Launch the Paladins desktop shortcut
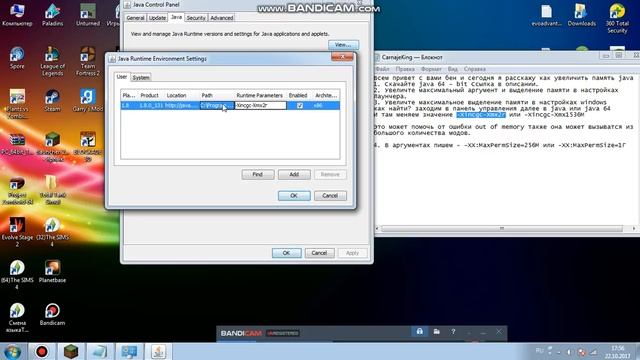 point(52,15)
